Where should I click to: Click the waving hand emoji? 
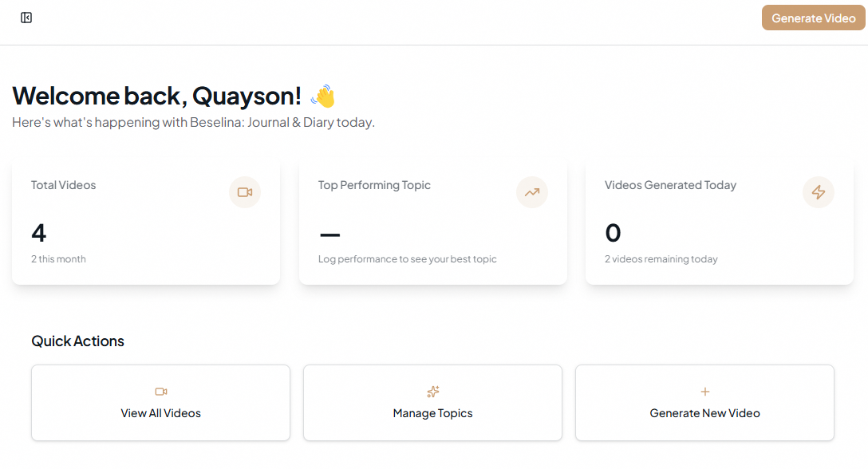[x=323, y=97]
